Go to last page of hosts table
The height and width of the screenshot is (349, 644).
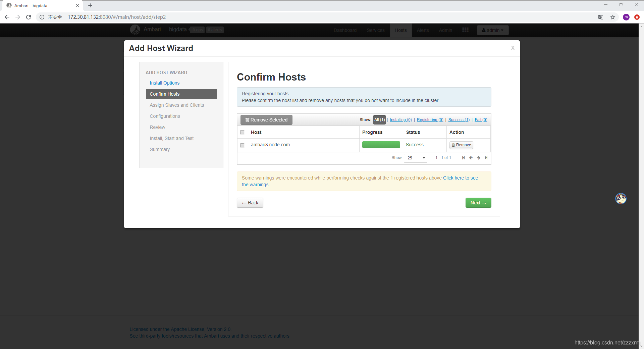(486, 158)
